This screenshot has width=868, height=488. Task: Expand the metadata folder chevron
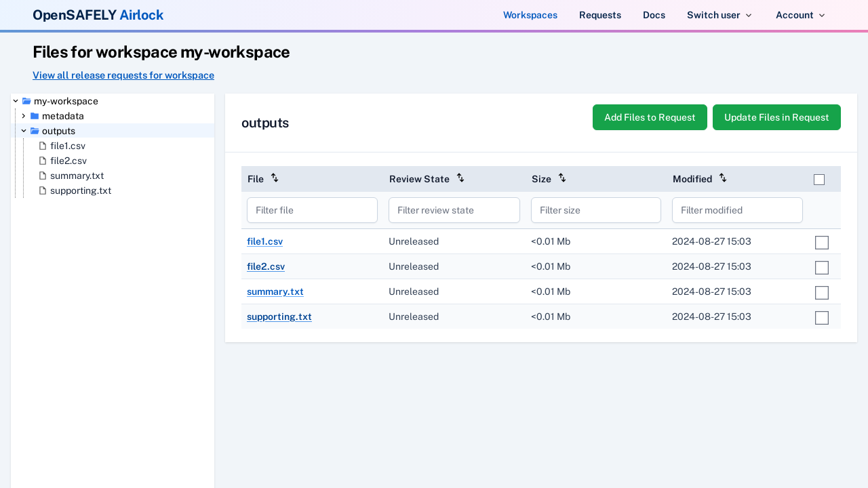tap(24, 116)
